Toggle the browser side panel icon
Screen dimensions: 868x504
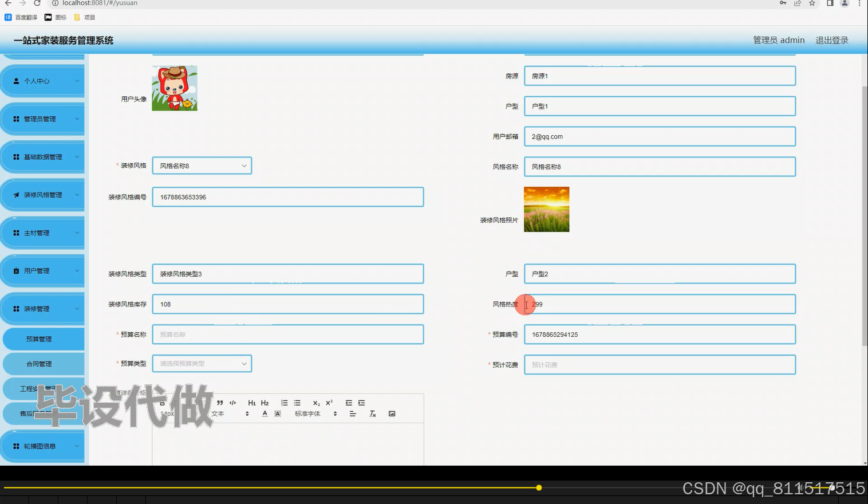(830, 3)
